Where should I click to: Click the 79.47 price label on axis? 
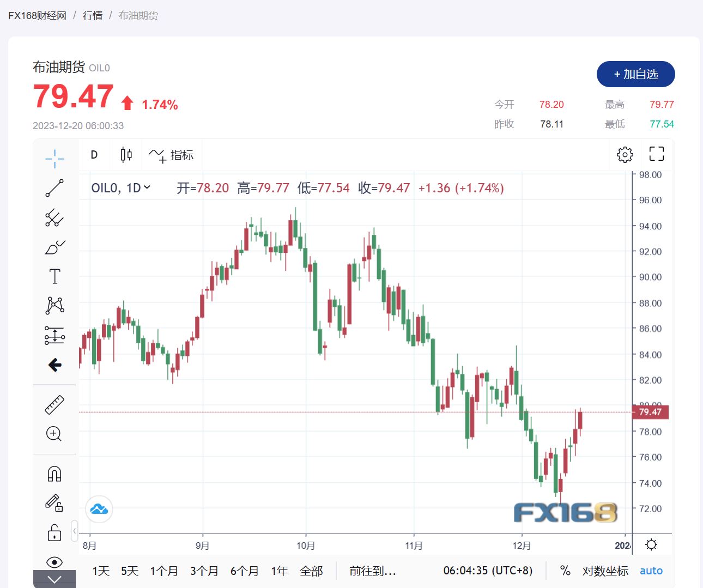coord(650,412)
